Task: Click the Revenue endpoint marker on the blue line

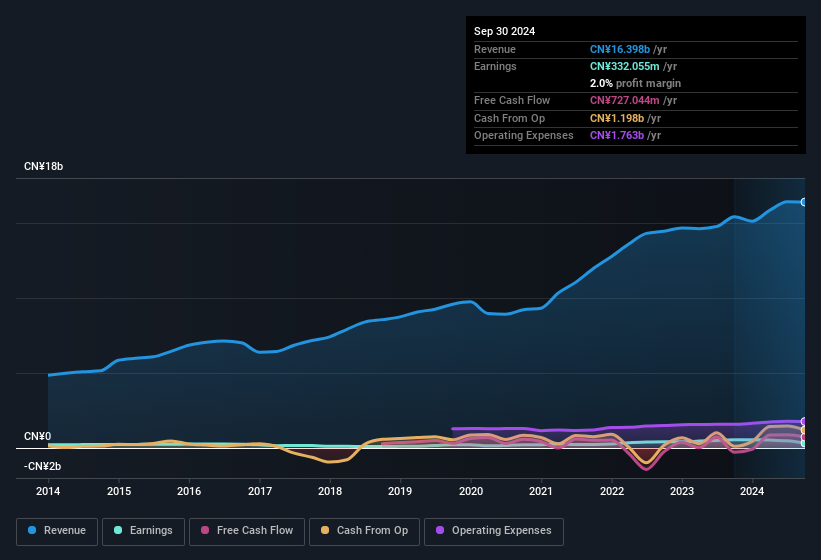Action: 804,202
